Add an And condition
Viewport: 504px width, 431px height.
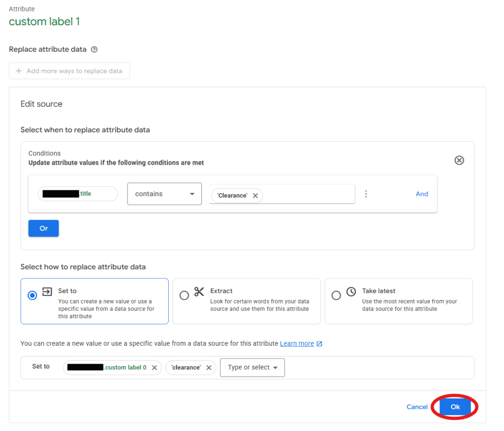tap(422, 194)
